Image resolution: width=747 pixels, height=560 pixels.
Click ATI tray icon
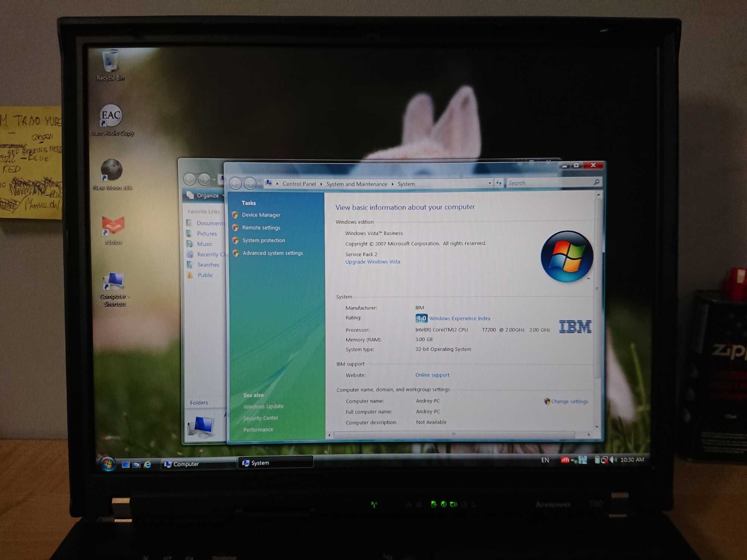click(565, 460)
